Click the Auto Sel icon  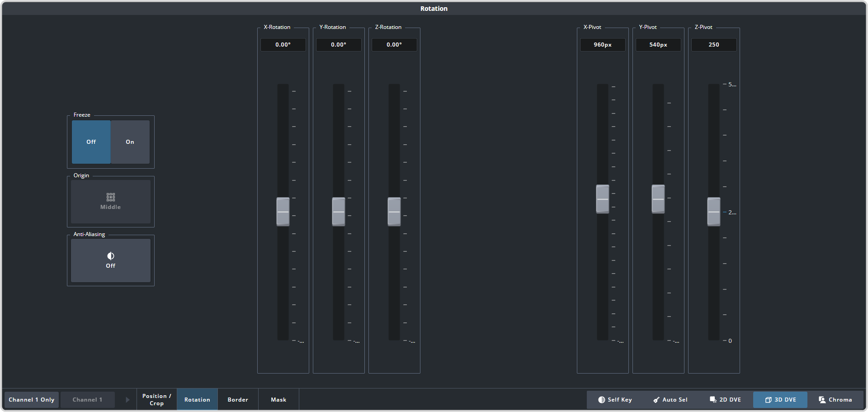tap(656, 400)
